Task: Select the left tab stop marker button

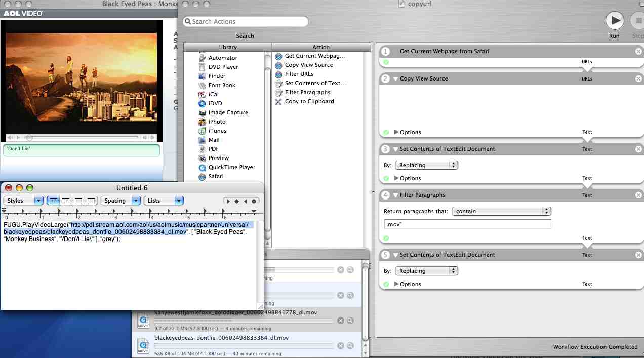Action: coord(228,201)
